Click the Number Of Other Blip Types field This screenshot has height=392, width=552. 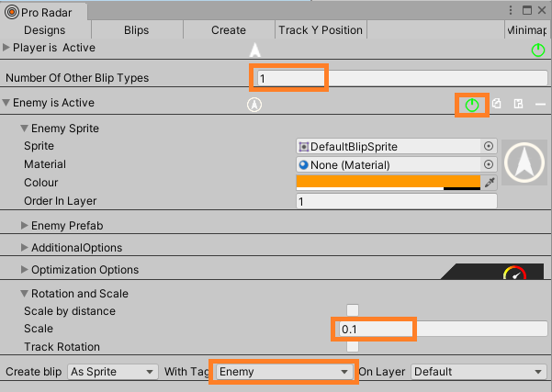click(402, 78)
